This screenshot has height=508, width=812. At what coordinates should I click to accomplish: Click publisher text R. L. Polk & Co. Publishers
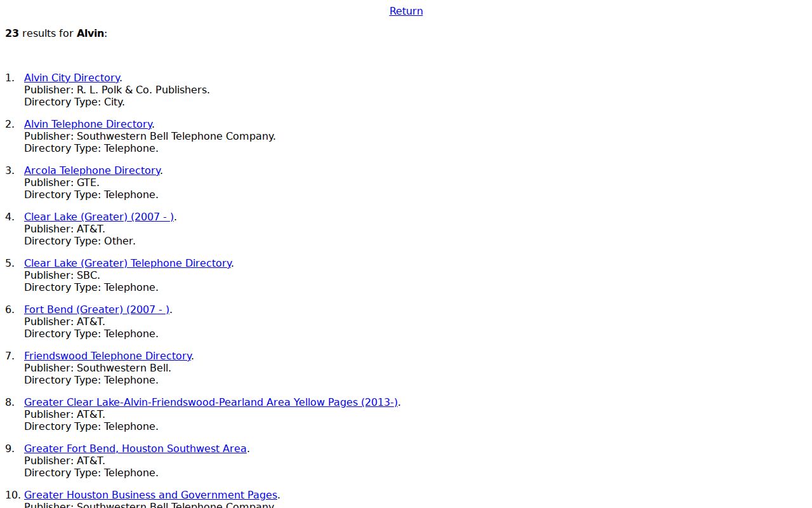click(x=143, y=90)
